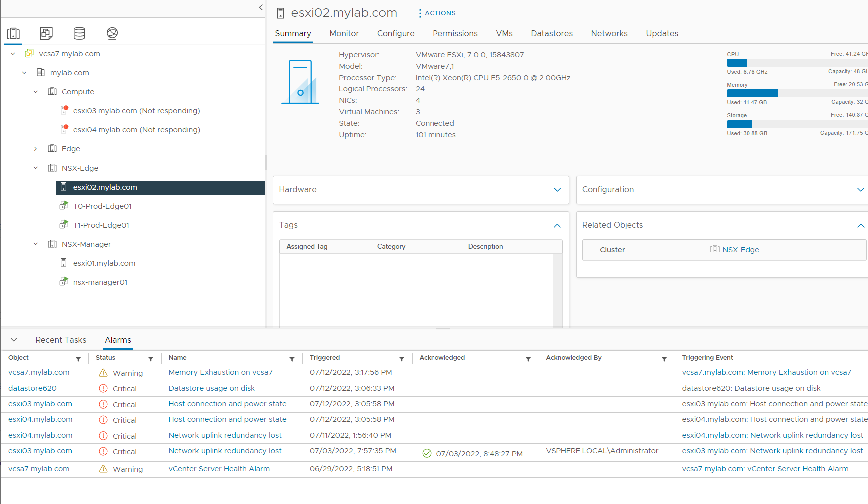Filter the alarms Triggered column
The image size is (868, 504).
[402, 359]
